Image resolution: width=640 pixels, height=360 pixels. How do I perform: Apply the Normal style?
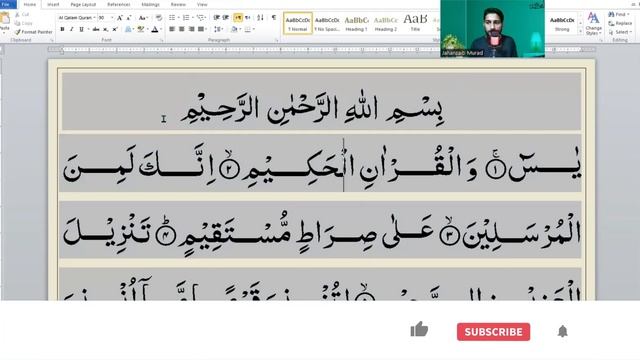(298, 24)
